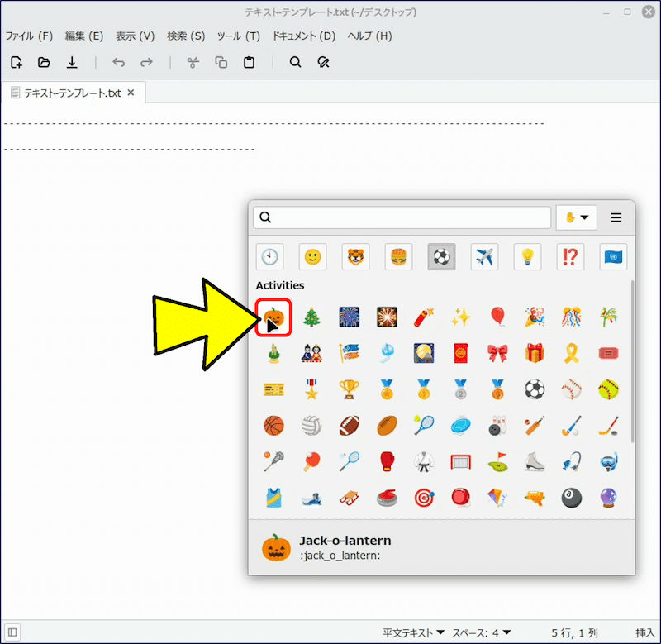Click the open file folder icon
The image size is (661, 644).
[44, 62]
